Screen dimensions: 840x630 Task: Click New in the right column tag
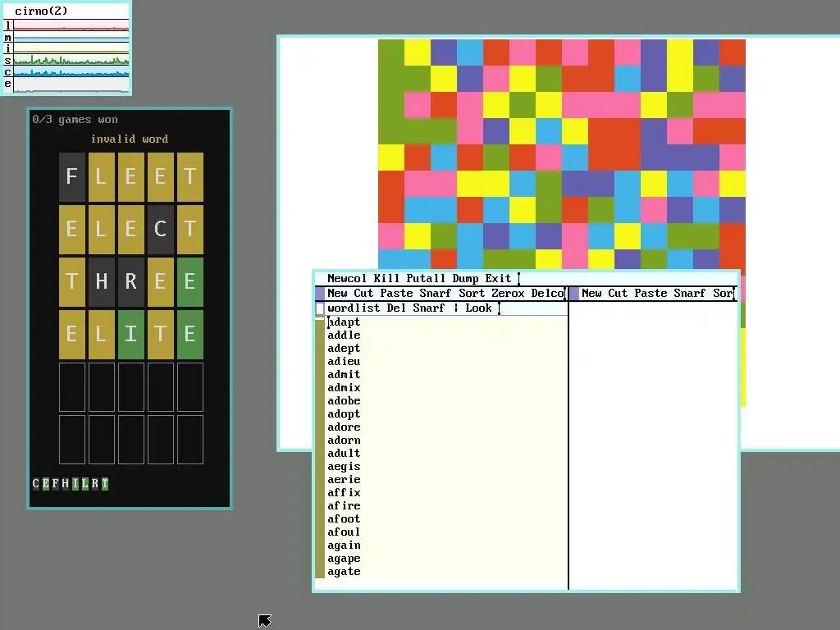coord(591,293)
